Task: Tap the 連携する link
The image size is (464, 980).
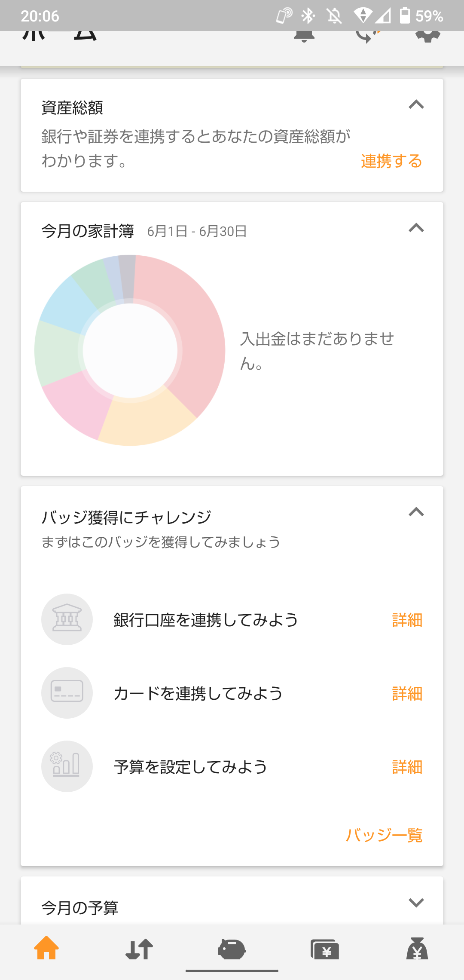Action: coord(391,161)
